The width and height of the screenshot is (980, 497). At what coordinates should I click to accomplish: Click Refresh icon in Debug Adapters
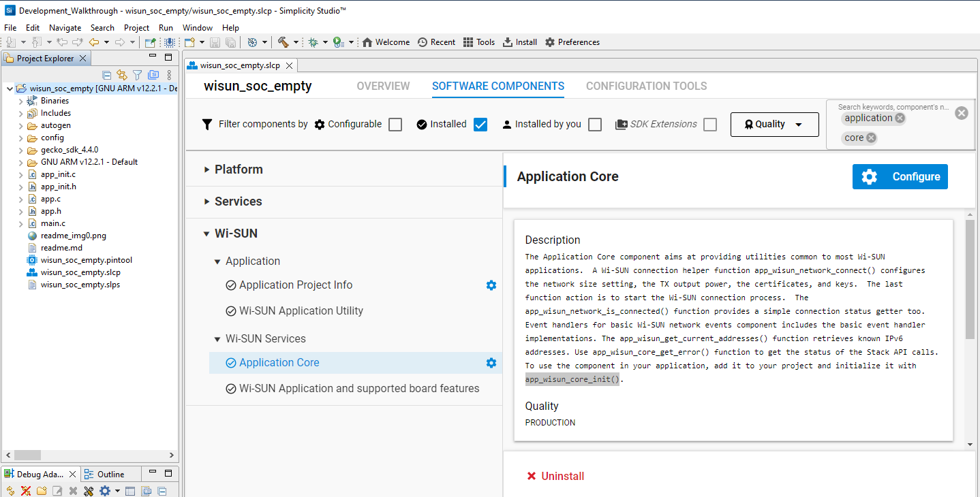coord(10,491)
